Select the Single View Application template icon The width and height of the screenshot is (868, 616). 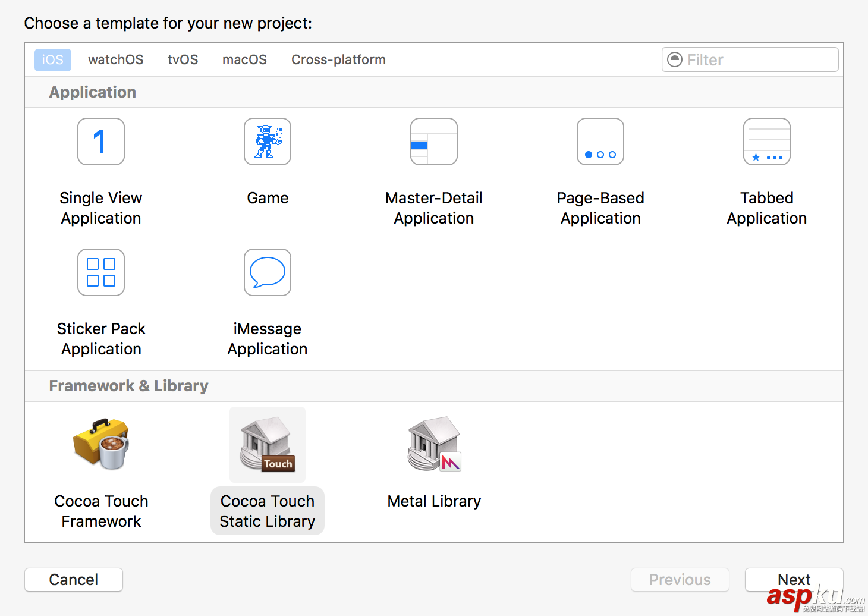(x=101, y=142)
